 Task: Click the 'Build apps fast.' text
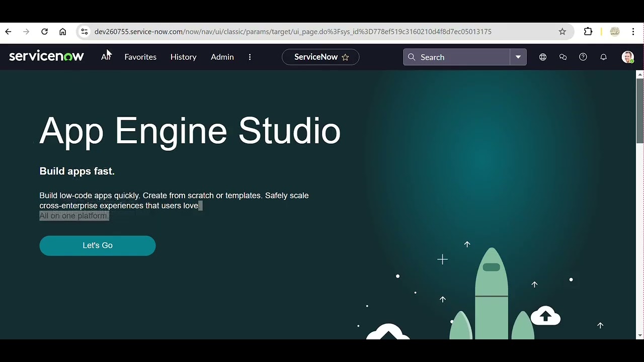click(x=77, y=171)
